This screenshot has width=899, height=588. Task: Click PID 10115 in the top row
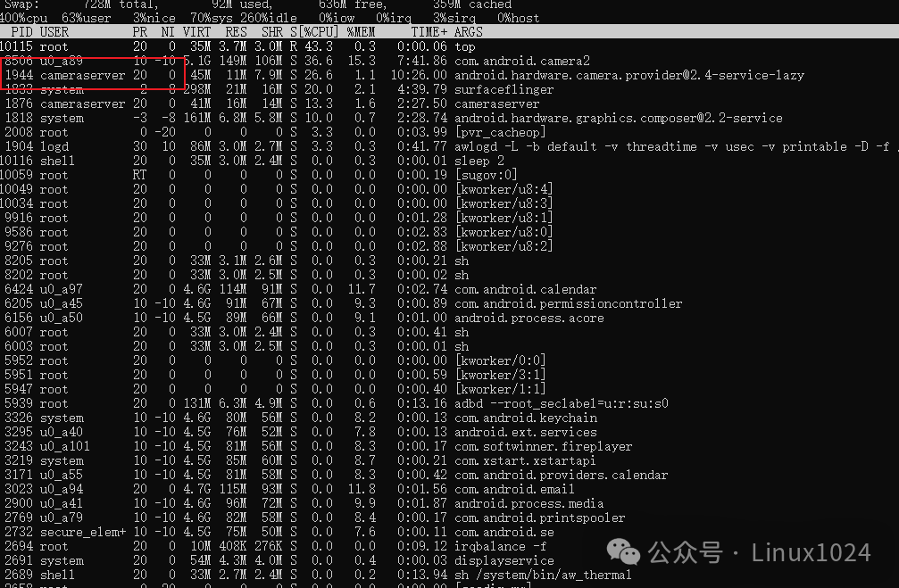[x=17, y=46]
